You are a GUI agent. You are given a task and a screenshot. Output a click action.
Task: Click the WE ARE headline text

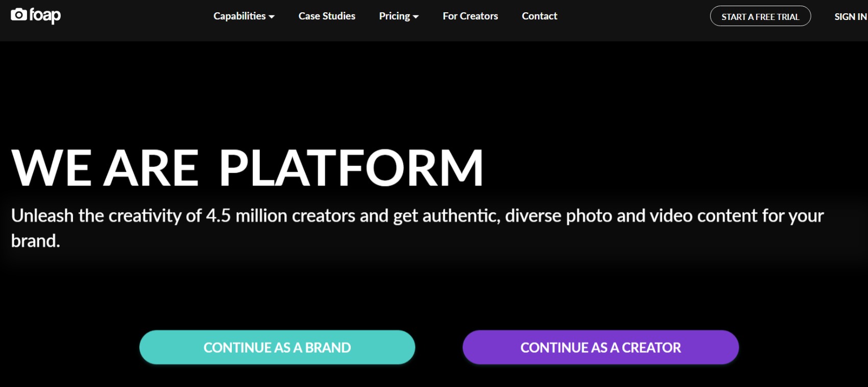coord(105,167)
